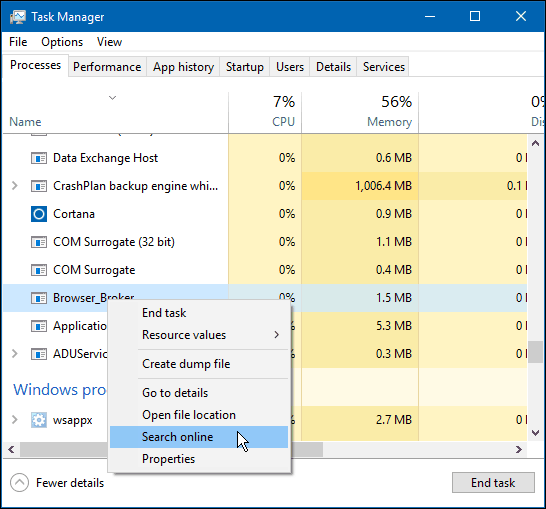Select the Processes tab
Viewport: 546px width, 509px height.
click(36, 65)
